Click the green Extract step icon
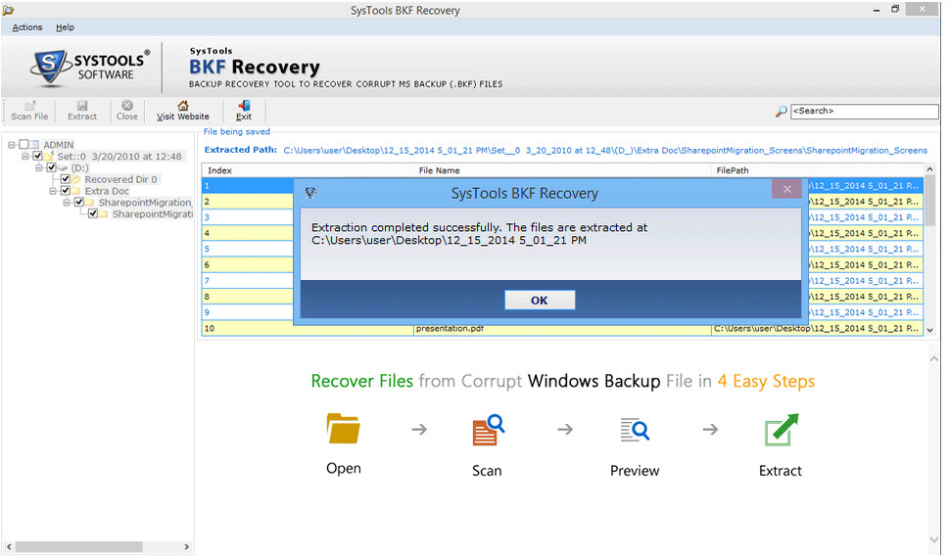949x560 pixels. tap(782, 430)
